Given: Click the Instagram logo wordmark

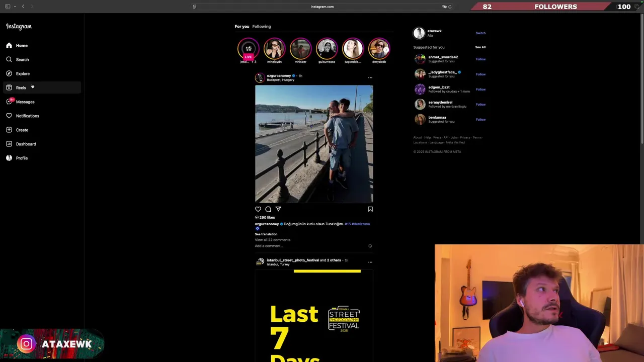Looking at the screenshot, I should coord(19,27).
